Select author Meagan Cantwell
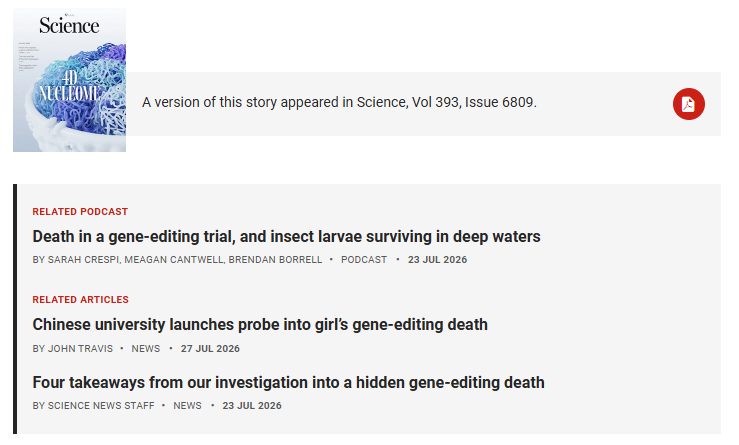739x445 pixels. click(174, 260)
